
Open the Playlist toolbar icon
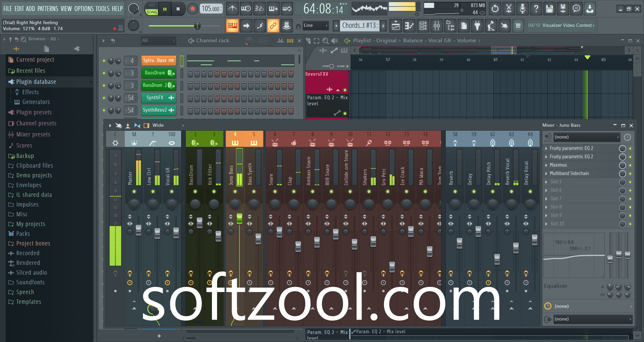(x=396, y=25)
